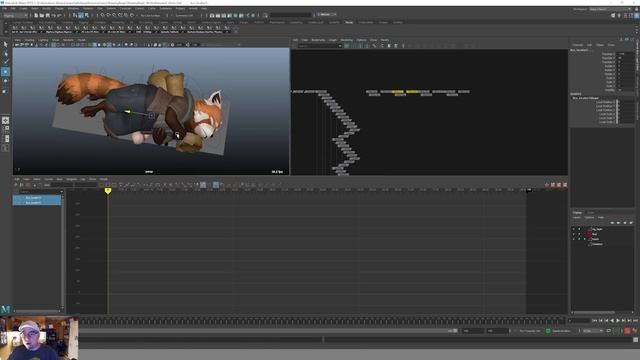This screenshot has width=640, height=360.
Task: Open the No Character Set dropdown
Action: 530,331
